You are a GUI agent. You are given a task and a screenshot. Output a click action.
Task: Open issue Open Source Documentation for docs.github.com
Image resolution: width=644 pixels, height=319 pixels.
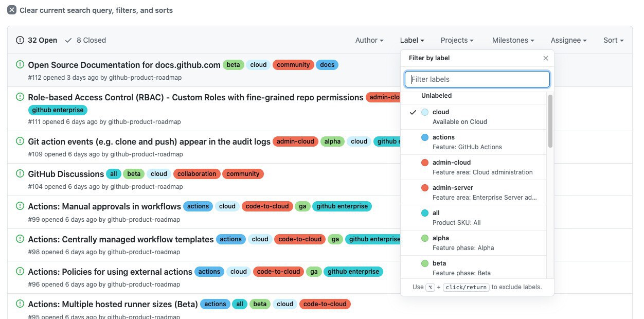tap(124, 65)
